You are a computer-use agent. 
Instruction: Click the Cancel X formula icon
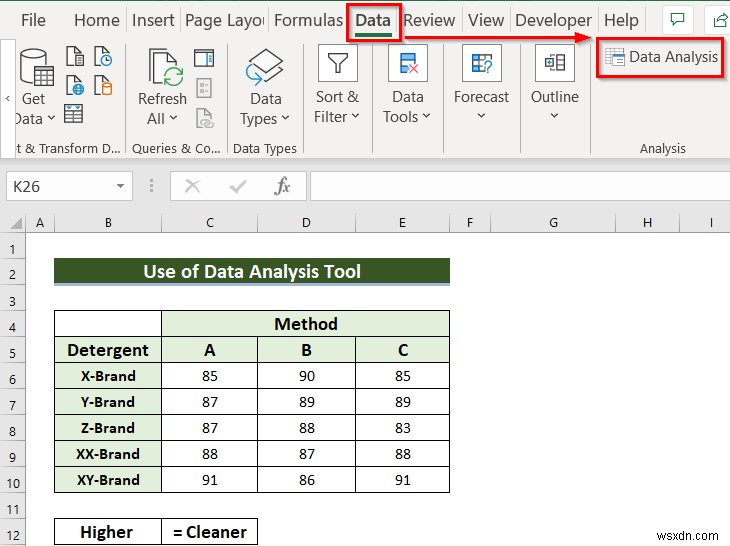point(192,186)
